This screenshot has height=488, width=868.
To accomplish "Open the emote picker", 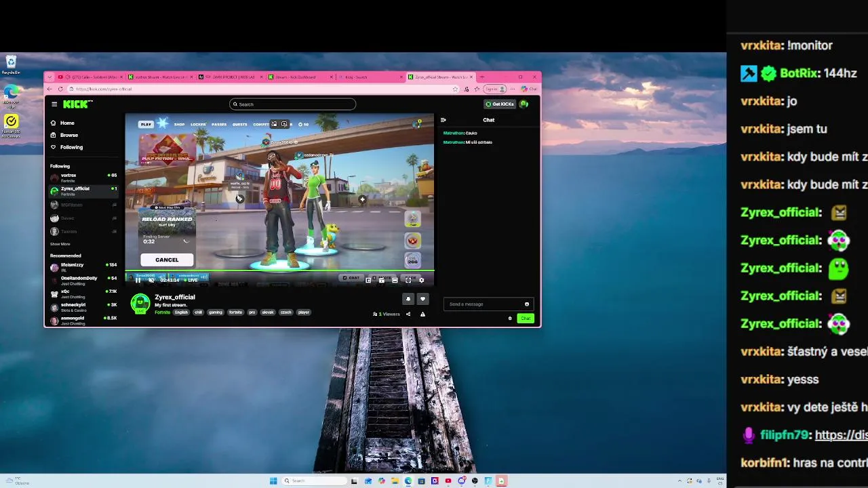I will (527, 304).
